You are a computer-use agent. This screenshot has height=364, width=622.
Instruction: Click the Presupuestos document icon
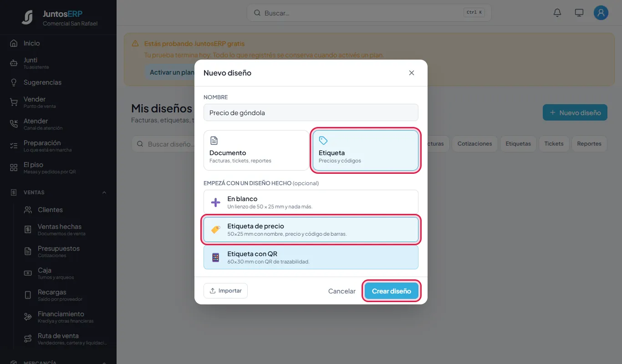pyautogui.click(x=28, y=252)
